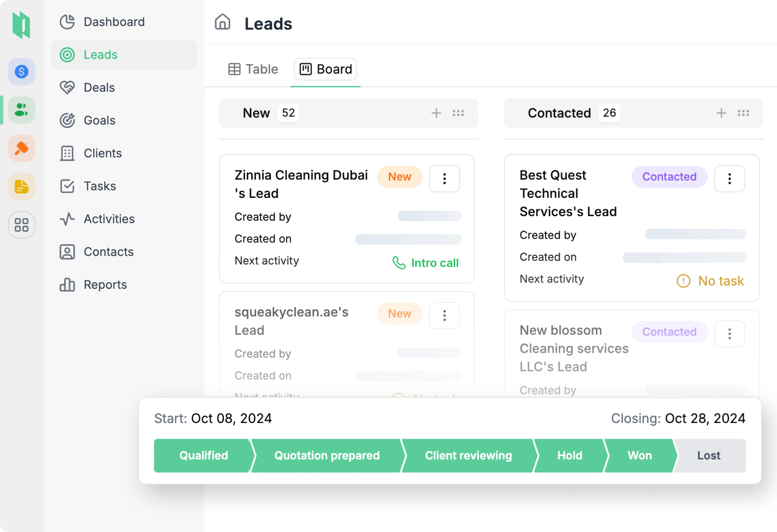Open Best Quest Technical Services's Lead title
The image size is (777, 532).
click(568, 193)
